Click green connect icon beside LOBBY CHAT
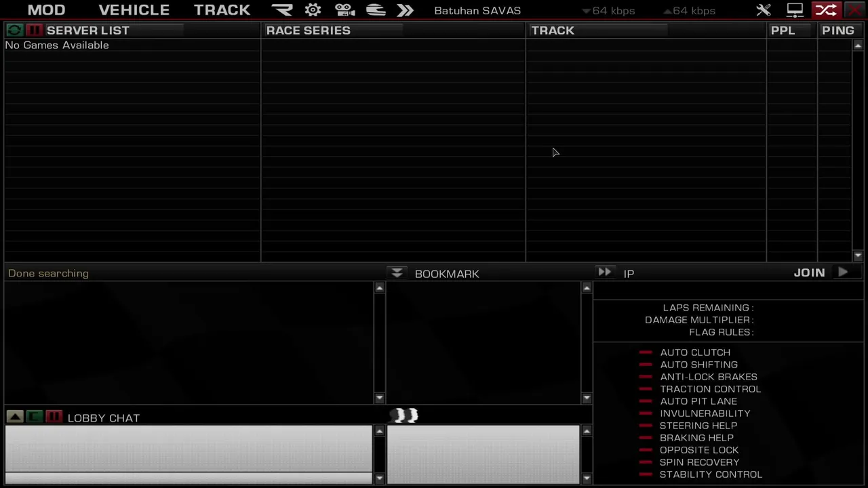The image size is (868, 488). [x=34, y=417]
